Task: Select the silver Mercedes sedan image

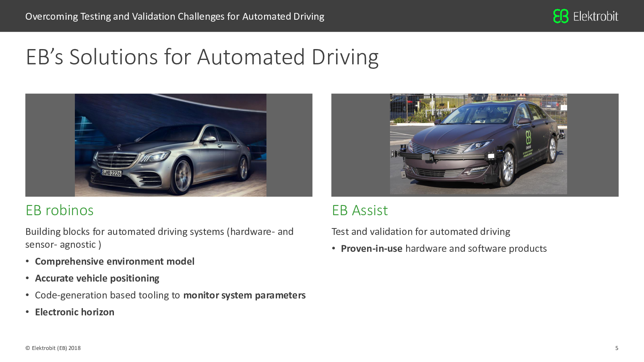Action: pos(171,145)
